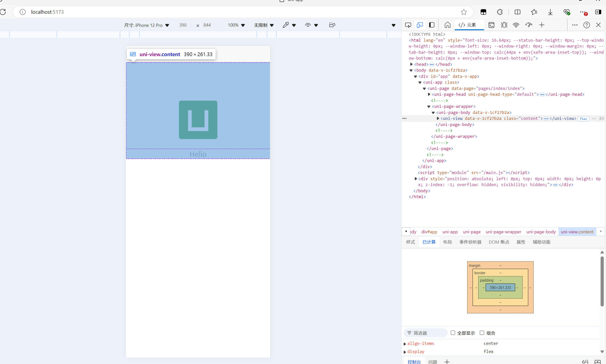Open browser essentials heart icon
Image resolution: width=606 pixels, height=364 pixels.
click(567, 12)
